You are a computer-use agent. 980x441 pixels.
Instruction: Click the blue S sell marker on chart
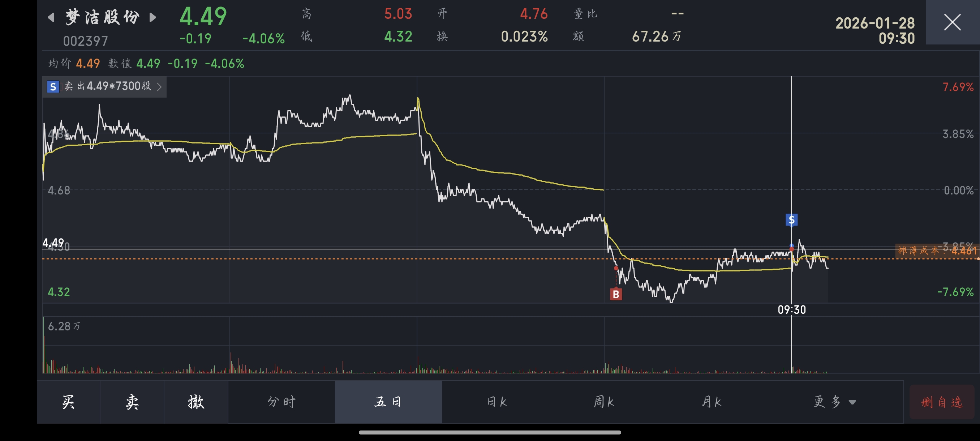[791, 219]
